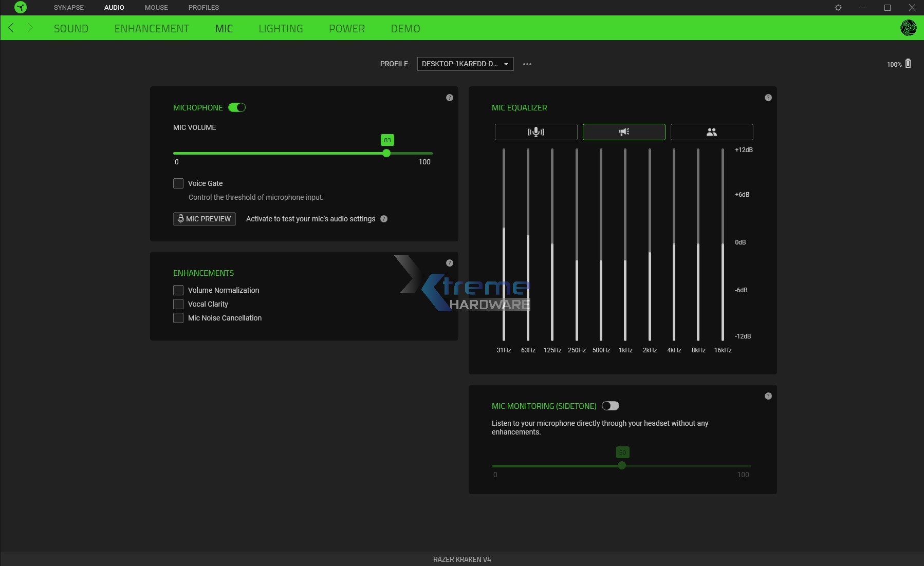Turn off the Microphone toggle
This screenshot has height=566, width=924.
[237, 107]
